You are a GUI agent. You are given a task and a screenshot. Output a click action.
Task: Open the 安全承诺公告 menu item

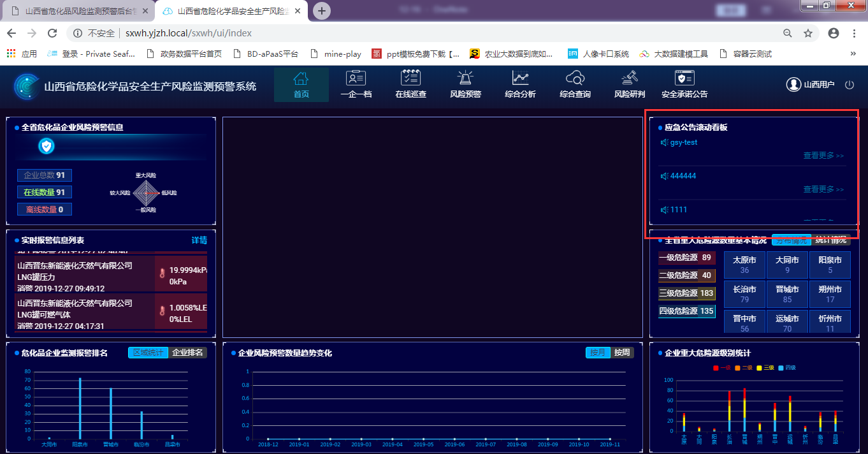[684, 85]
